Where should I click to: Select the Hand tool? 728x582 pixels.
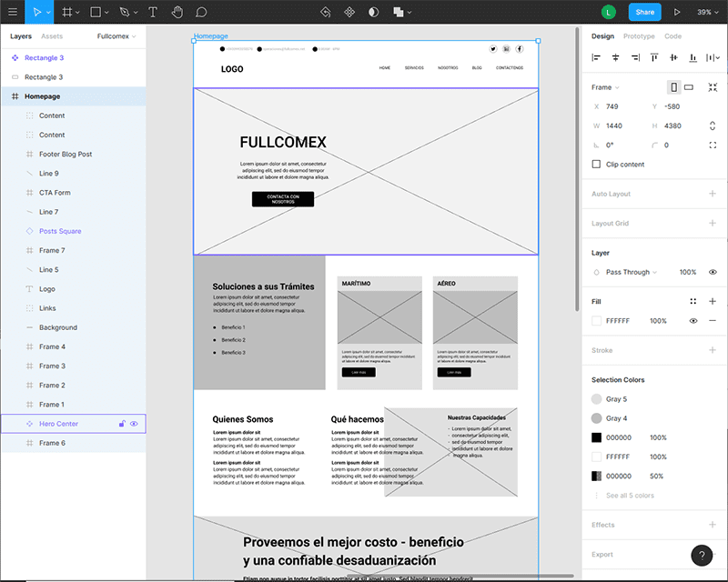click(x=177, y=13)
